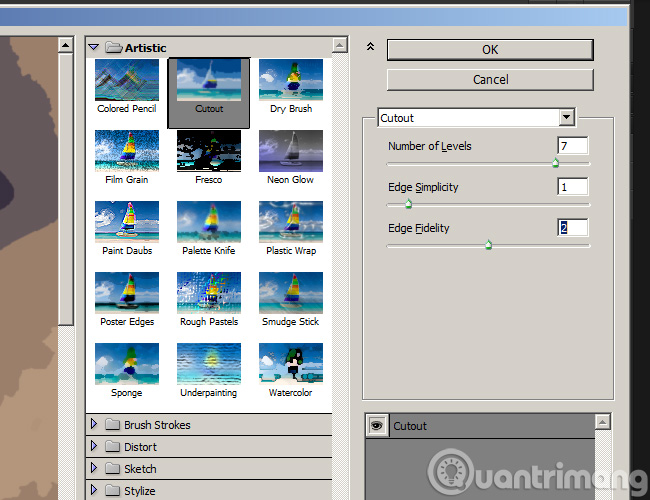650x500 pixels.
Task: Click the Number of Levels label
Action: [429, 146]
